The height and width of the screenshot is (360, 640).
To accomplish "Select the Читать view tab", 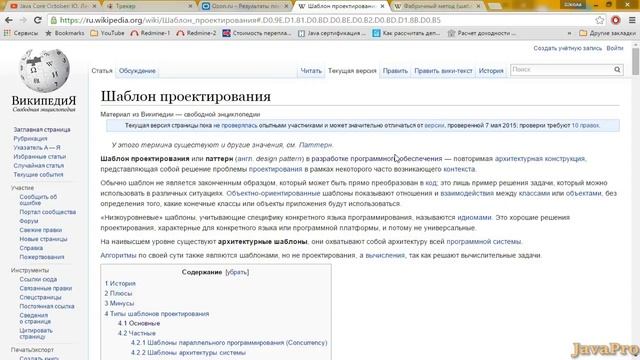I will coord(311,71).
